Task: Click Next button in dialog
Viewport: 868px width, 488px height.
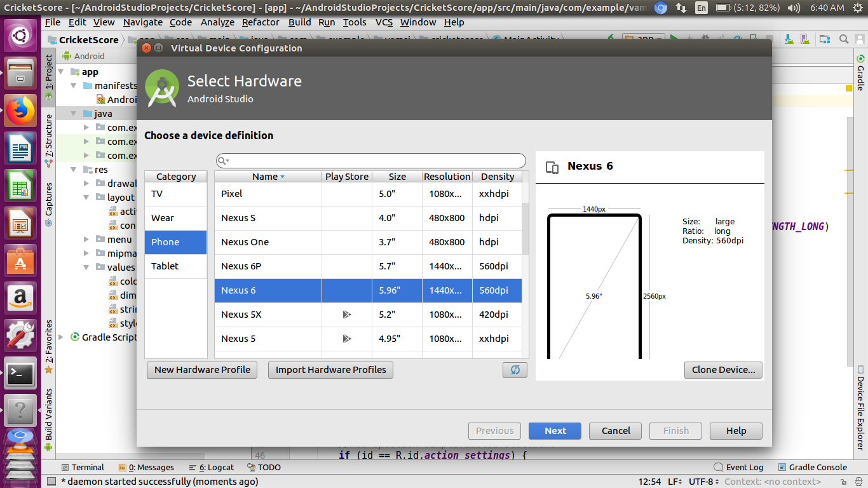Action: point(555,431)
